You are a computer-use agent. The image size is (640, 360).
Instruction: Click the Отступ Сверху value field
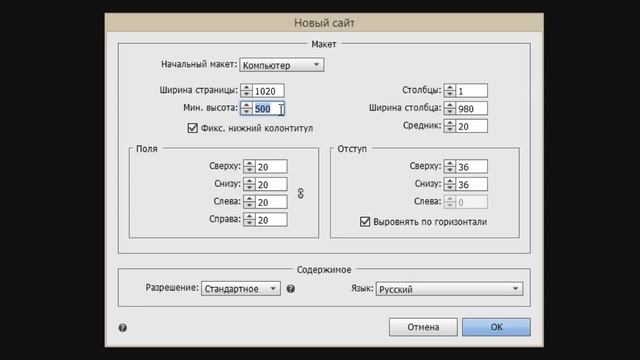pos(471,167)
